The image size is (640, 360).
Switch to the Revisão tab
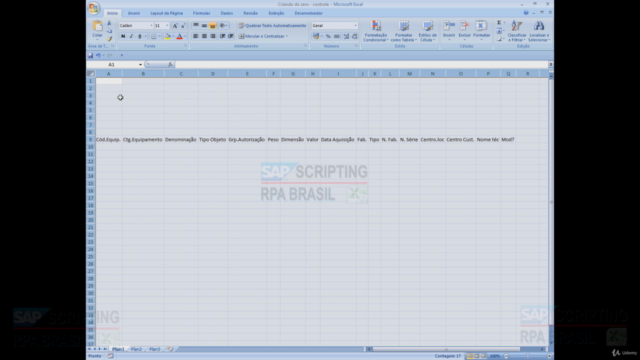tap(250, 13)
